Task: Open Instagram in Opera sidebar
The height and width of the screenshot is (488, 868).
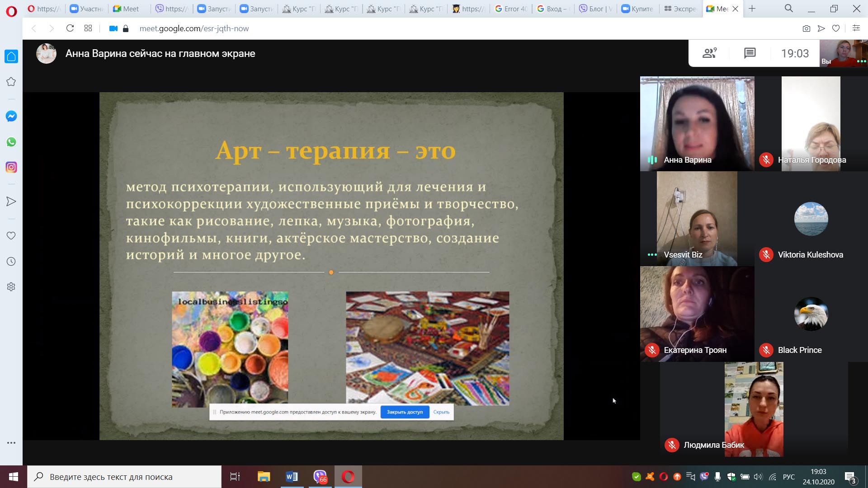Action: click(11, 167)
